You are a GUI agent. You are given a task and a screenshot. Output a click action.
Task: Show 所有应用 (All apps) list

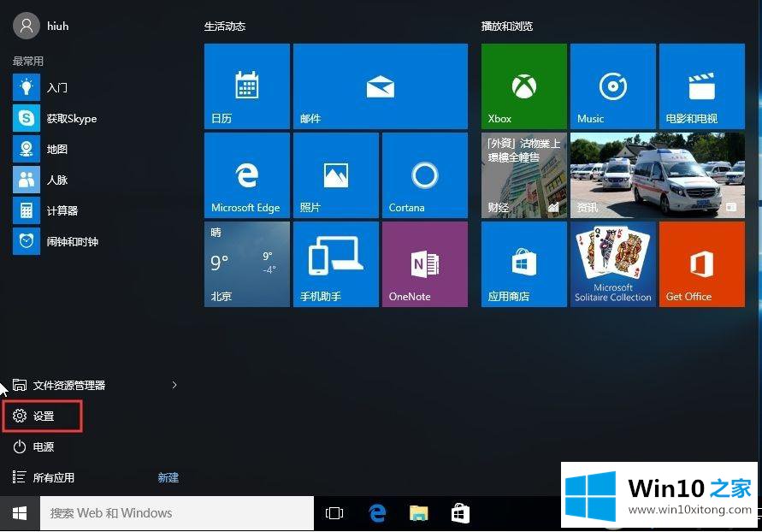[44, 477]
